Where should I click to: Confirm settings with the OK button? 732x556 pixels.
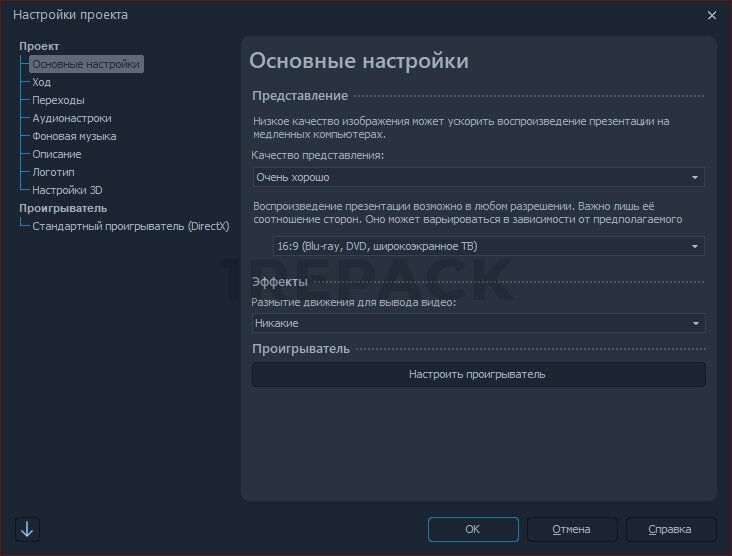point(473,529)
